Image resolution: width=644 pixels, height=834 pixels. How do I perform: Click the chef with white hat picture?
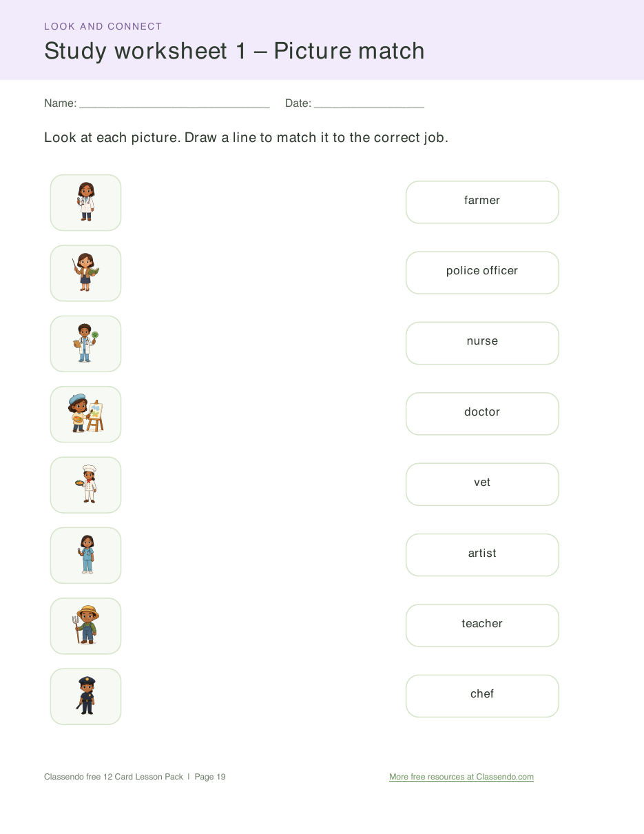85,485
